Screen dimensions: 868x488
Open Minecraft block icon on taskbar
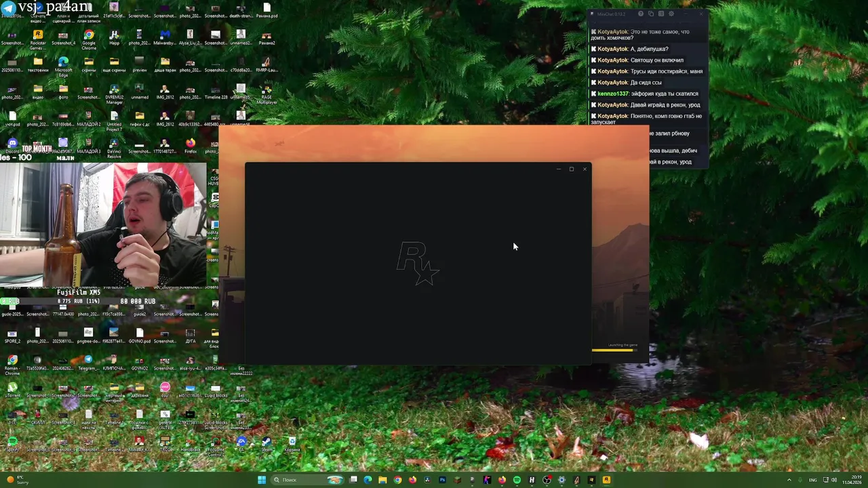(457, 480)
